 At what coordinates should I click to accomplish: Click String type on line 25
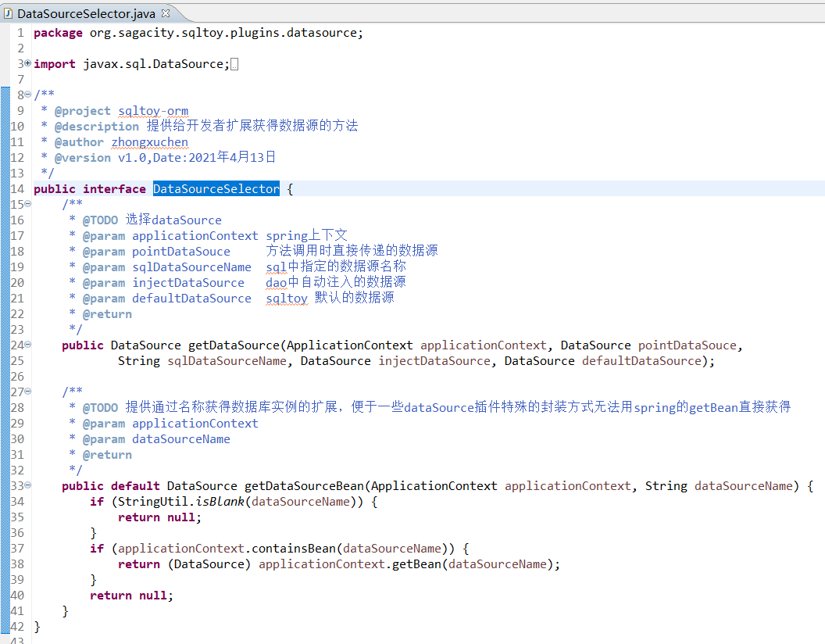pos(139,361)
